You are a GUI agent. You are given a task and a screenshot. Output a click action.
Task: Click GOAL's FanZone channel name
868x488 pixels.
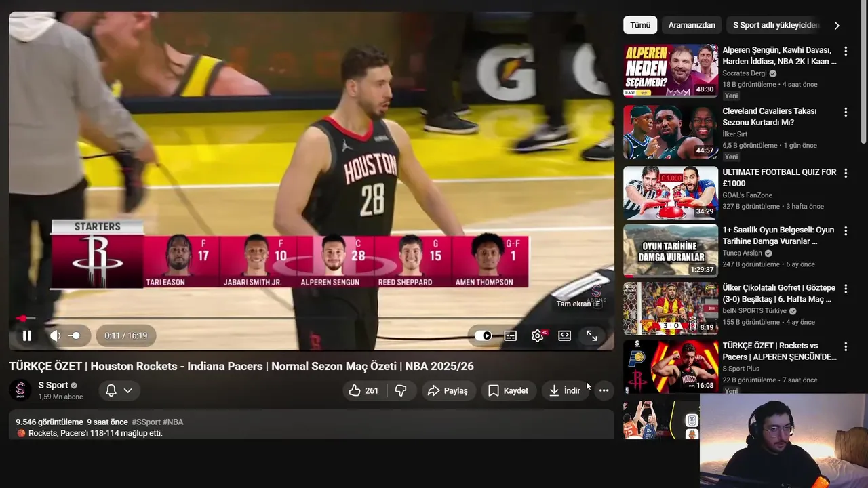coord(747,195)
